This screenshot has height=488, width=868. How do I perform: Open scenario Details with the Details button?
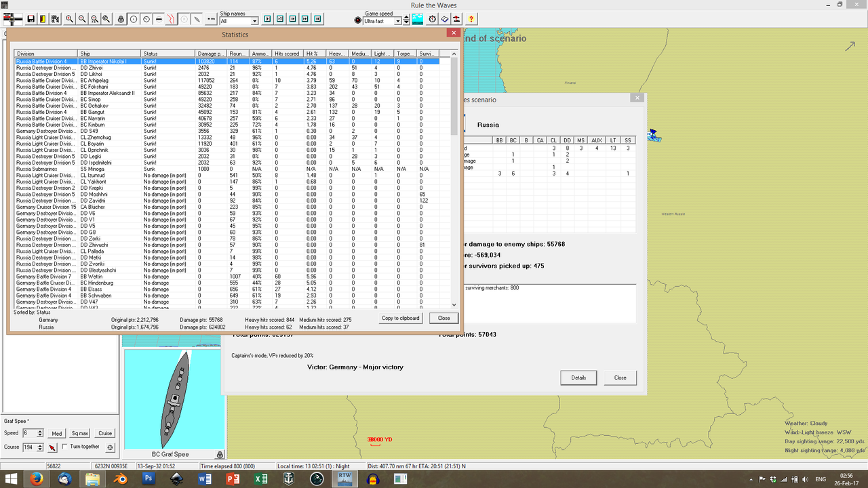tap(578, 378)
